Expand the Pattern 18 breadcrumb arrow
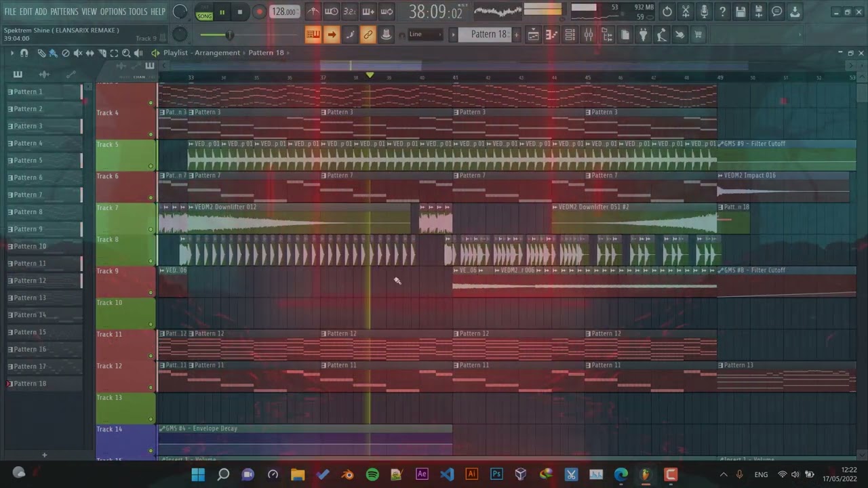This screenshot has width=868, height=488. click(x=288, y=53)
